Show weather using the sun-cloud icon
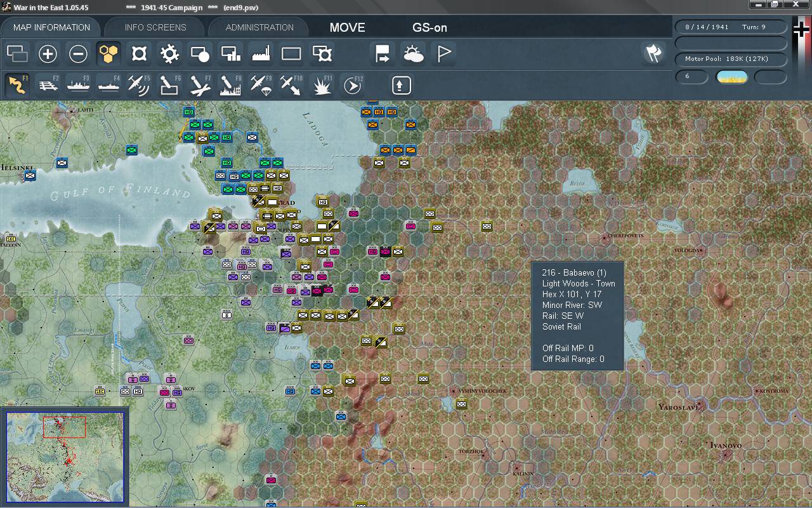 [414, 54]
